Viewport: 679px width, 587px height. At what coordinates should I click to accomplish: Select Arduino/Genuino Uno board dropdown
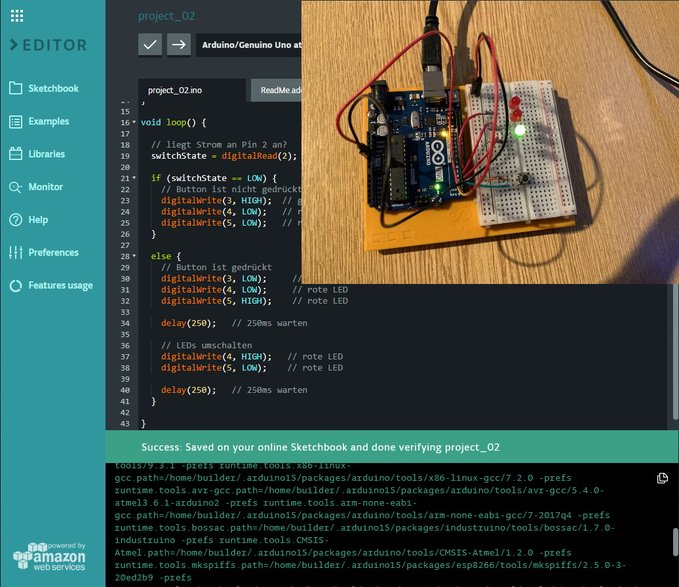click(249, 45)
